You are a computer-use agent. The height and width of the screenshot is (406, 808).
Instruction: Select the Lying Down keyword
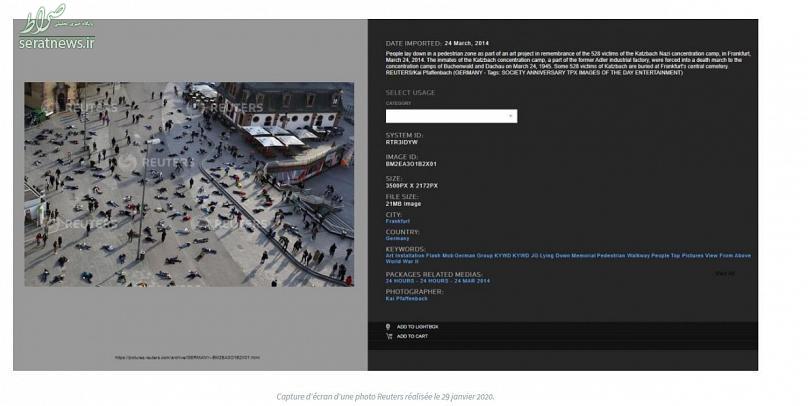(554, 256)
